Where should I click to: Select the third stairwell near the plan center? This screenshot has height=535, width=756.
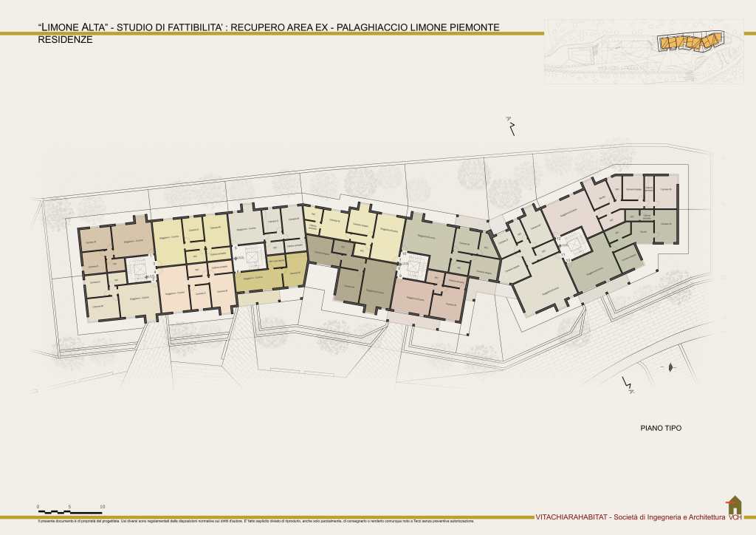(x=414, y=264)
